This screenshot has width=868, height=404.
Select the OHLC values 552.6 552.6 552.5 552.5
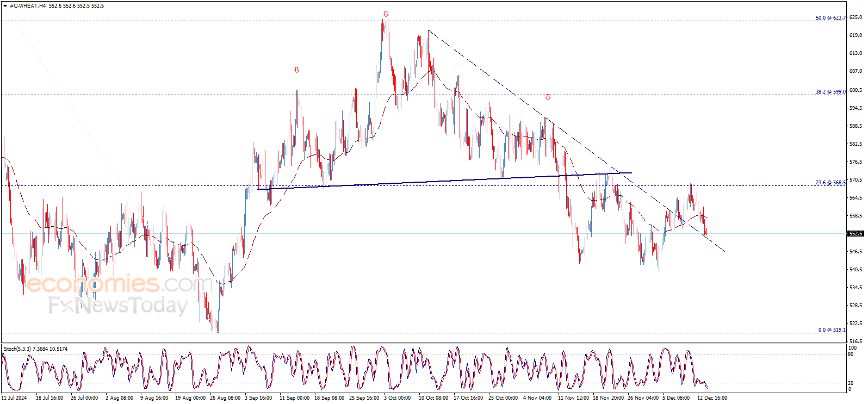click(x=76, y=6)
